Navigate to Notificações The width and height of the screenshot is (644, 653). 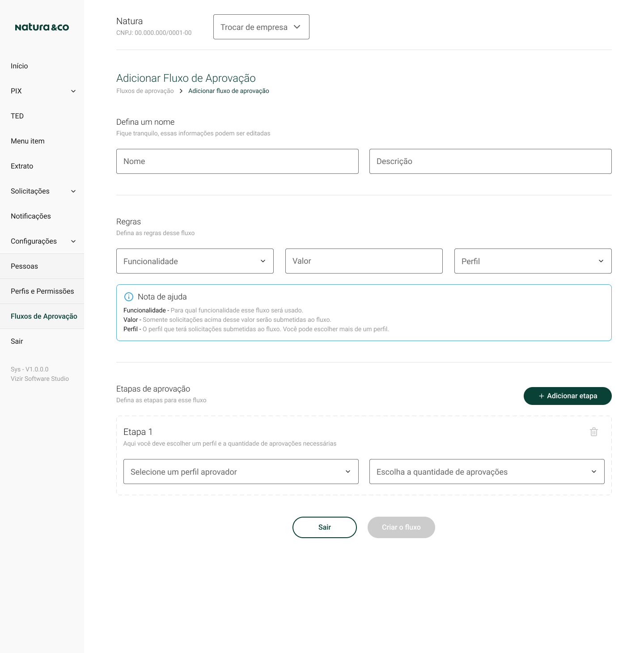click(x=30, y=216)
